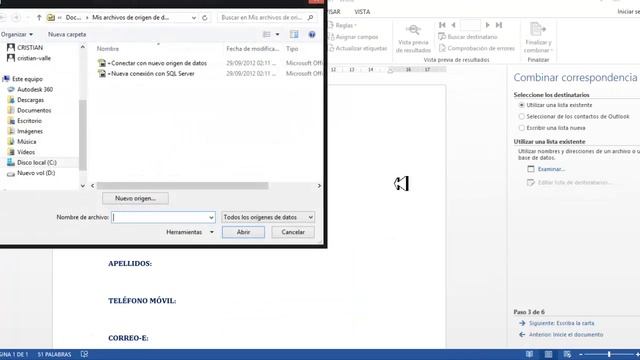Viewport: 640px width, 360px height.
Task: Open the VISTA ribbon tab in Word
Action: click(362, 12)
